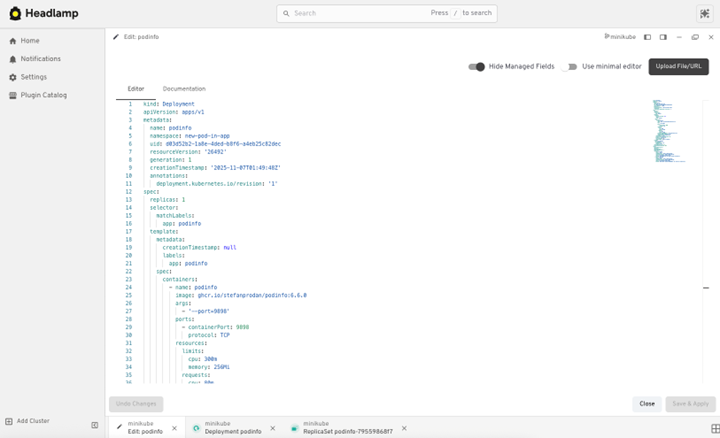Enable Use minimal editor switch
This screenshot has height=438, width=720.
tap(569, 67)
